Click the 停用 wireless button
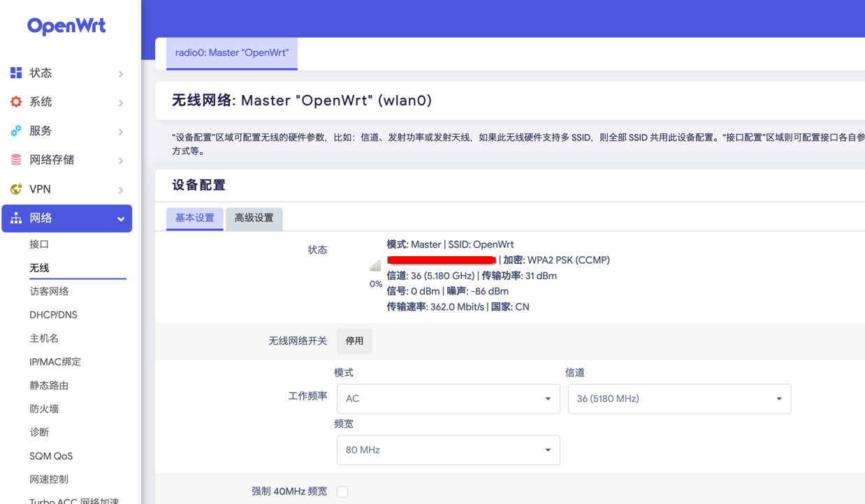Image resolution: width=865 pixels, height=504 pixels. 354,341
